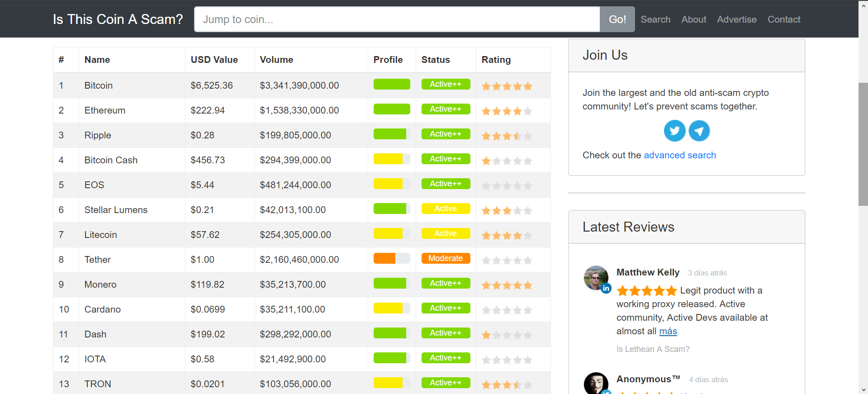
Task: Open the Contact page
Action: pyautogui.click(x=784, y=19)
